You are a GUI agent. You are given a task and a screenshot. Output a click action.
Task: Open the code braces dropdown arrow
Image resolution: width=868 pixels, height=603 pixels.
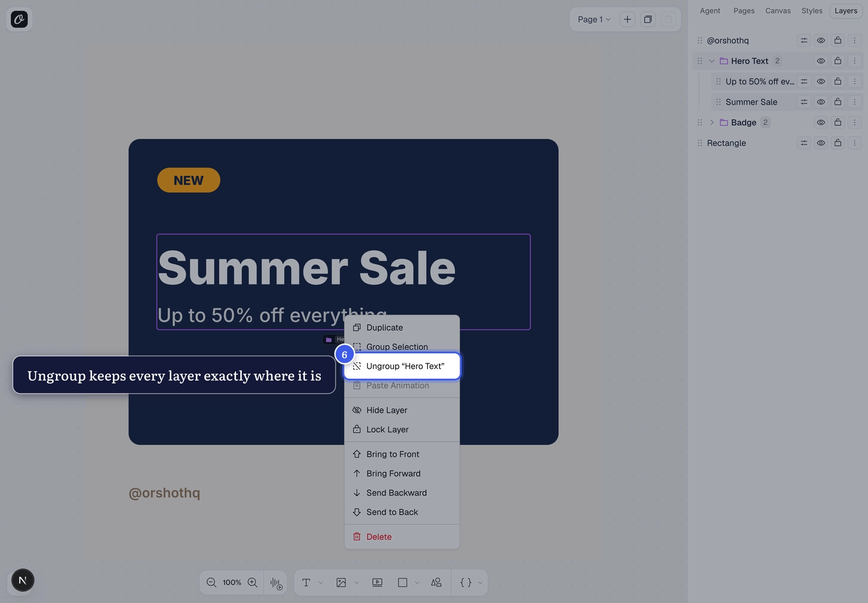[x=480, y=583]
